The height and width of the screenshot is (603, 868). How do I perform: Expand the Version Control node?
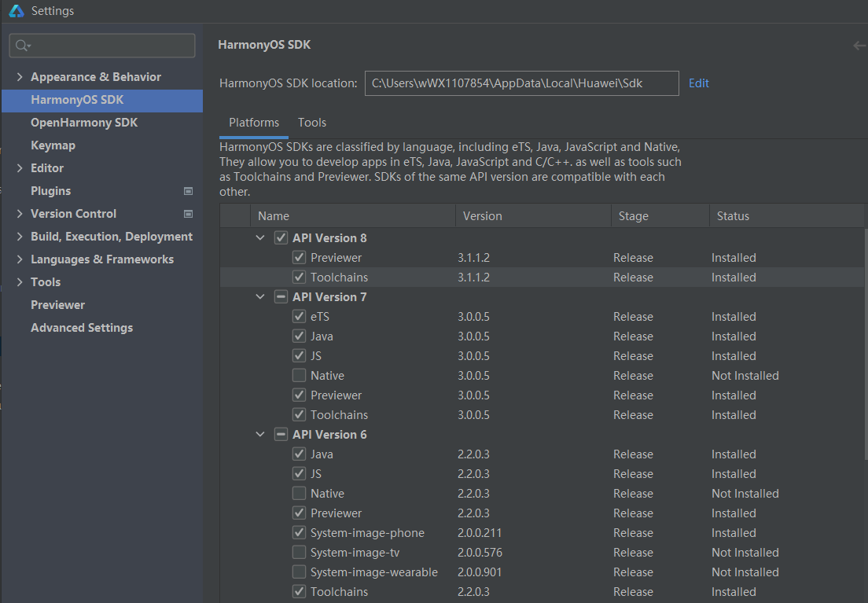(20, 214)
